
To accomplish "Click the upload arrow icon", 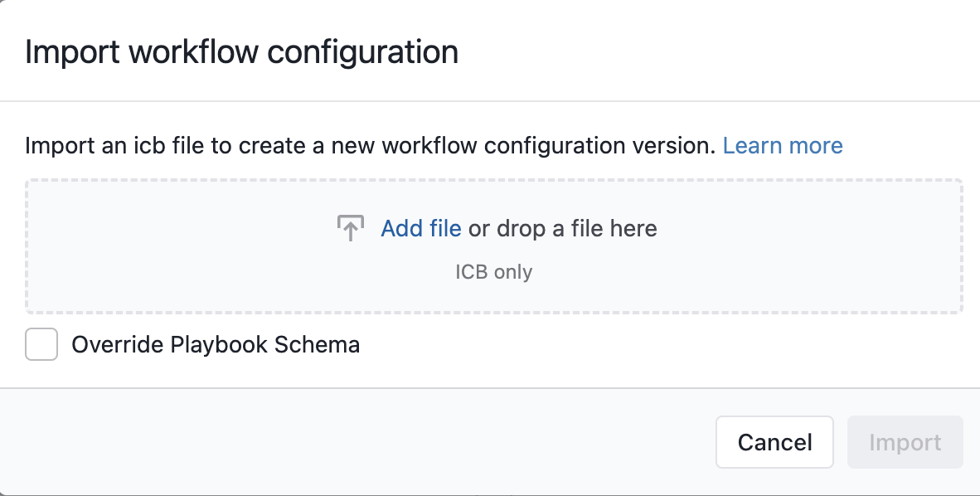I will click(351, 228).
